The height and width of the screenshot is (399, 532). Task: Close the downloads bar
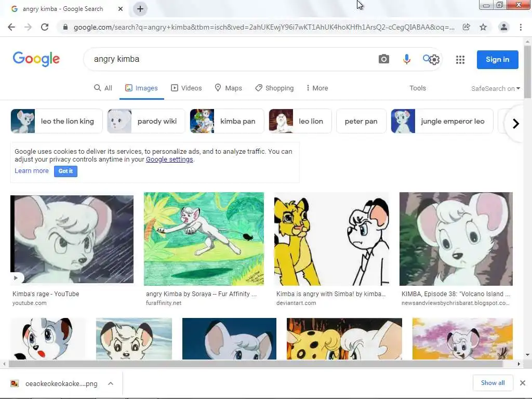click(x=523, y=383)
